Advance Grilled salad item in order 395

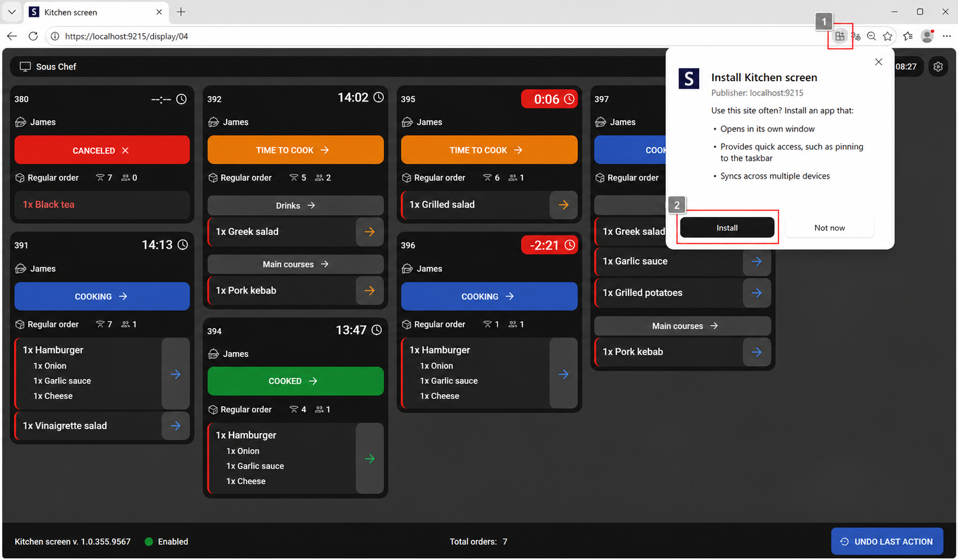(x=563, y=205)
